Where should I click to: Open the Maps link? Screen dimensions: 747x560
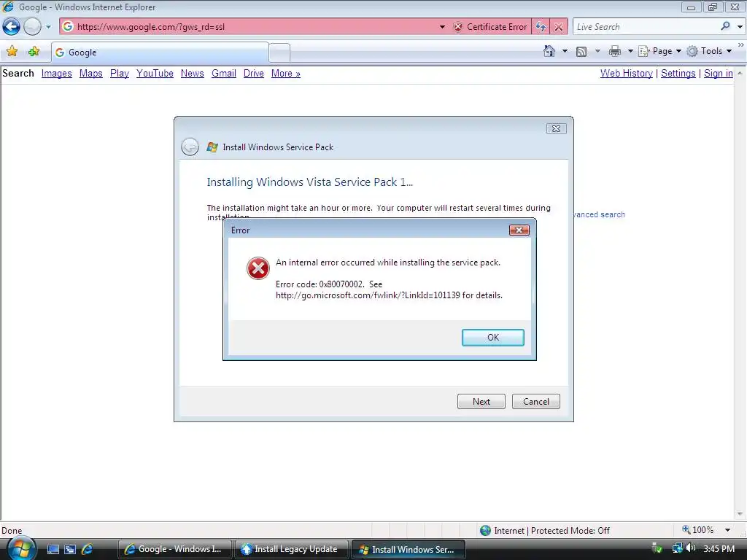tap(91, 74)
